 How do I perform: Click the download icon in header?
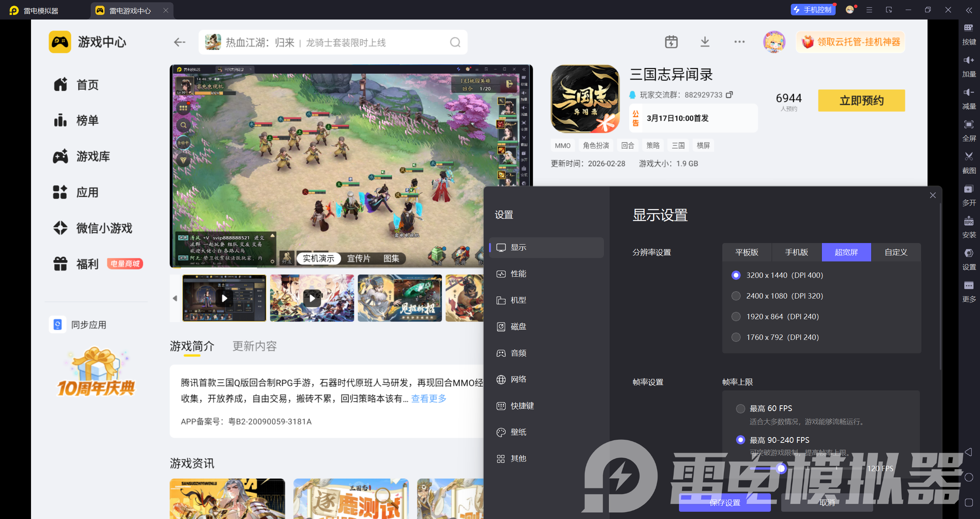point(705,42)
